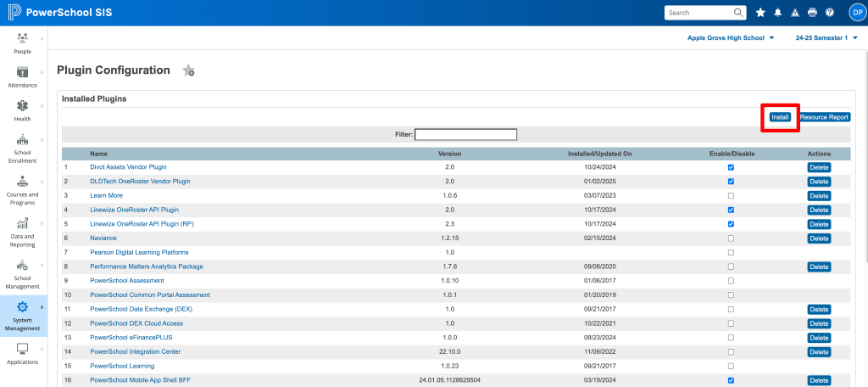
Task: Expand the System Management menu arrow
Action: [42, 306]
